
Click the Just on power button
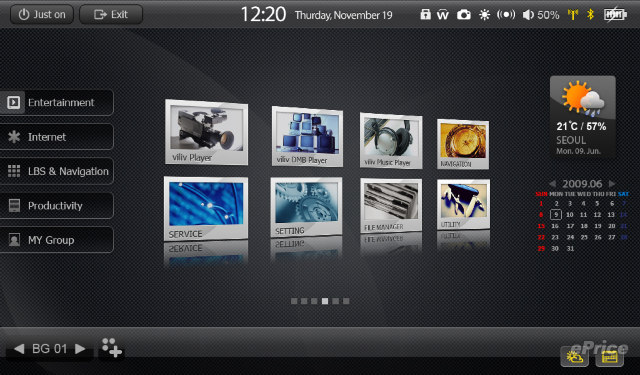42,14
